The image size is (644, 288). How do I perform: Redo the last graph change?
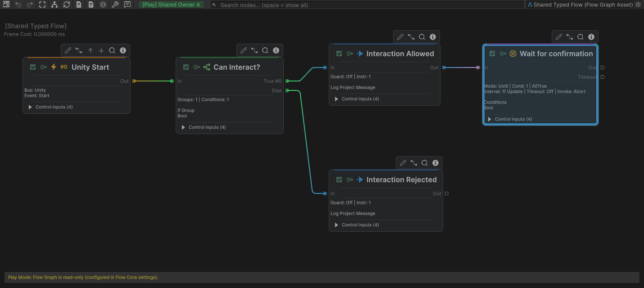click(30, 4)
